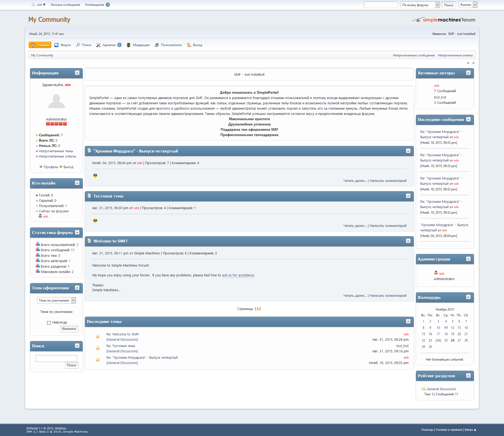Open Admin tools wrench icon
Viewport: 504px width, 436px height.
(x=99, y=45)
